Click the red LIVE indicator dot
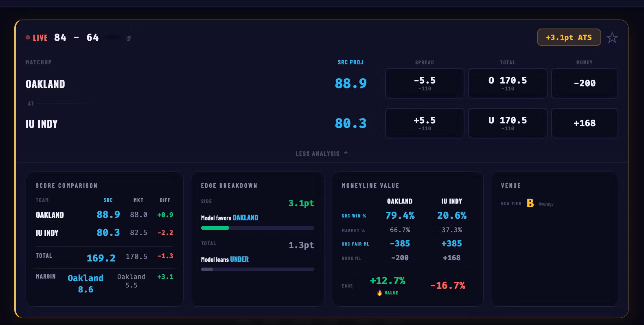This screenshot has width=644, height=325. [x=28, y=37]
